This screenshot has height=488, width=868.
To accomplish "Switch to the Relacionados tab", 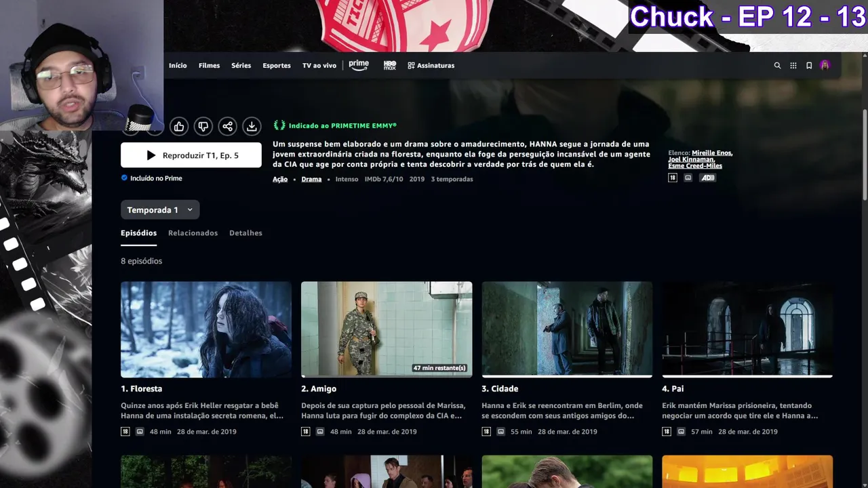I will tap(193, 233).
